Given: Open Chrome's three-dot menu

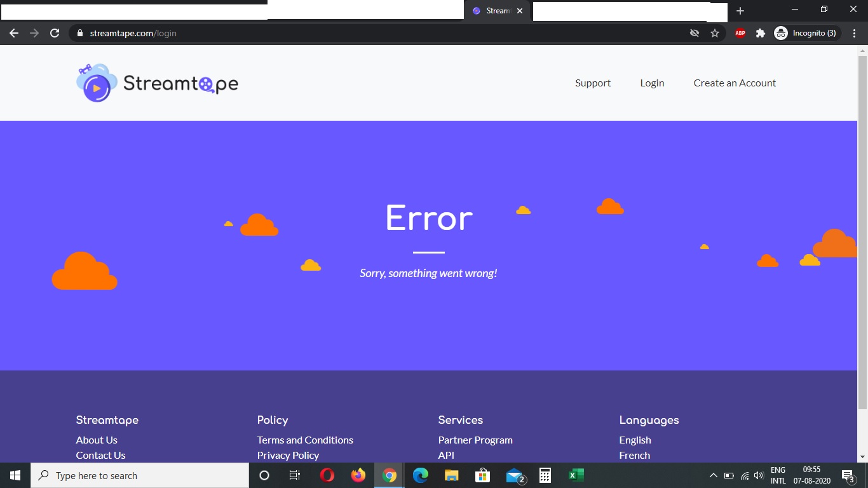Looking at the screenshot, I should 853,33.
